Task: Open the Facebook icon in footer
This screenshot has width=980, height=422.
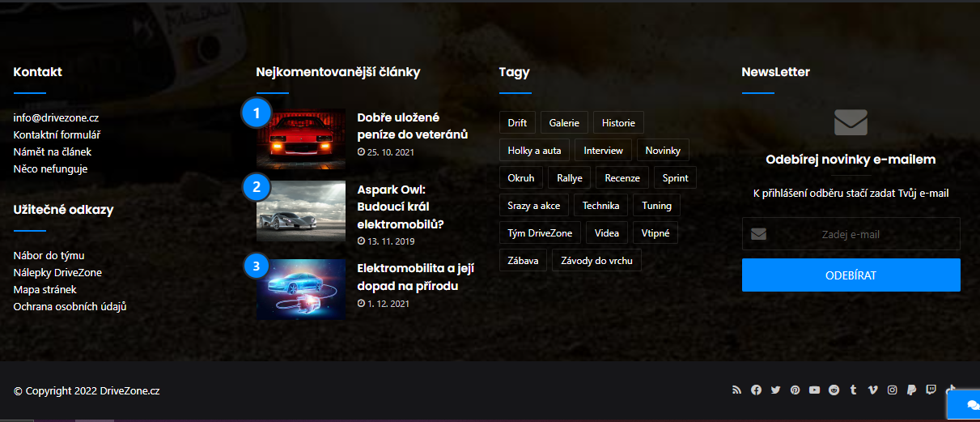Action: (x=756, y=390)
